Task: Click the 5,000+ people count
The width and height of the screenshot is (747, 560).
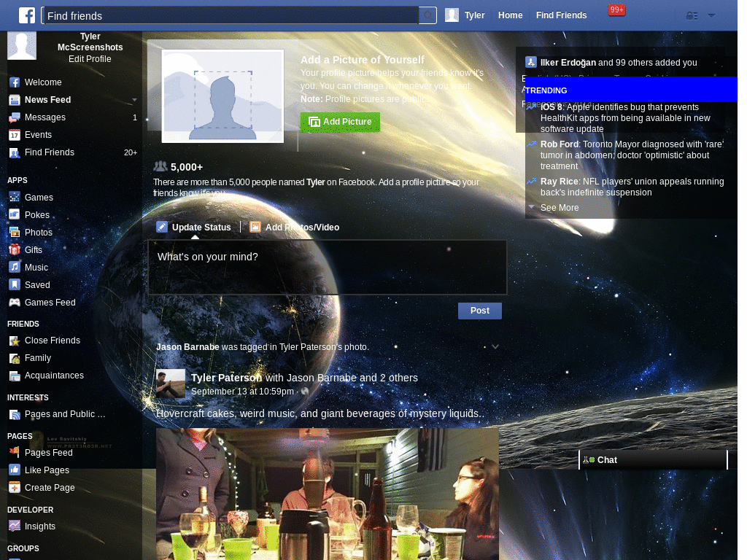Action: pyautogui.click(x=187, y=167)
